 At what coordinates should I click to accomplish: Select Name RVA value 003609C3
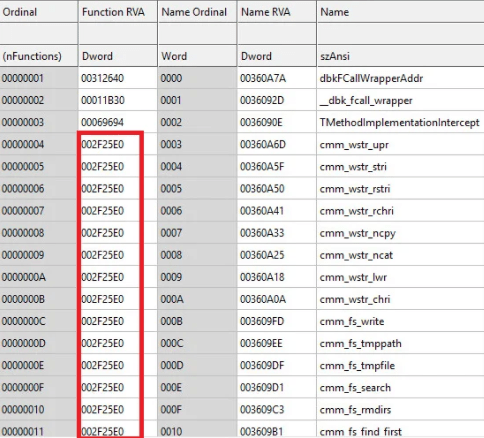point(277,409)
